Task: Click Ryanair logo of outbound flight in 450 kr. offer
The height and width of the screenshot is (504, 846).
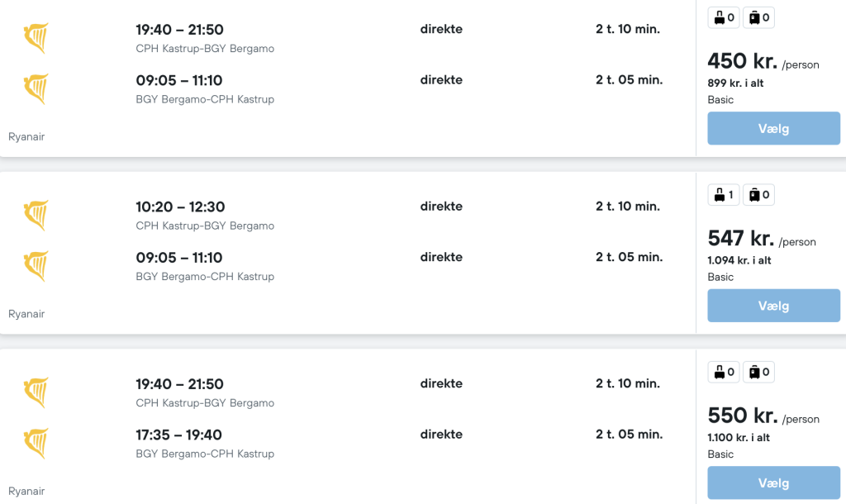Action: (36, 38)
